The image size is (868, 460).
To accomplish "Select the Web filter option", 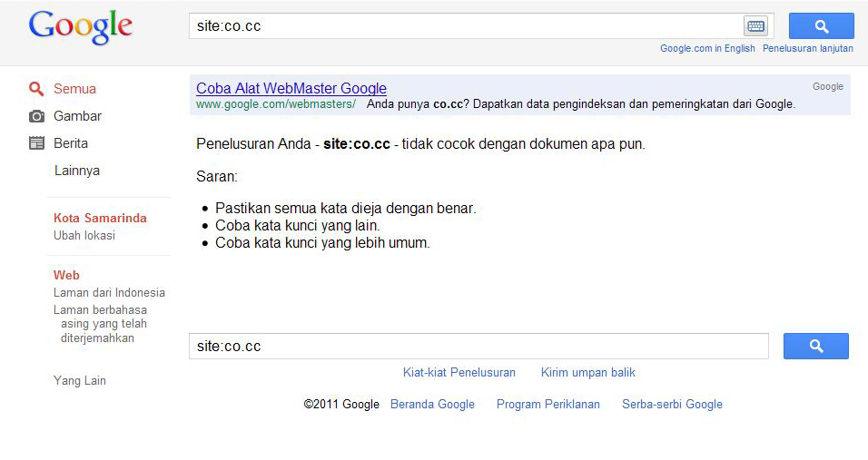I will click(66, 275).
